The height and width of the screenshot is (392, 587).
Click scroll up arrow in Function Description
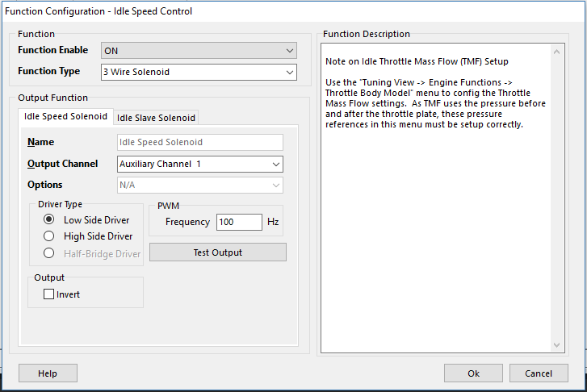pyautogui.click(x=556, y=52)
